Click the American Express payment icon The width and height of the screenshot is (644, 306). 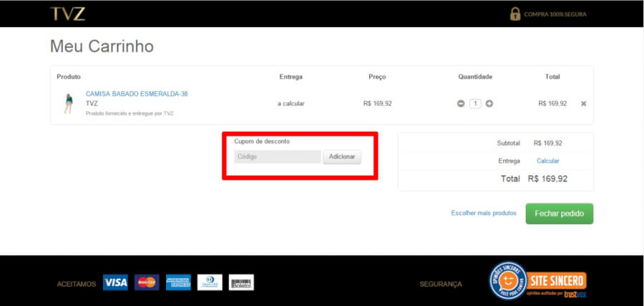click(x=178, y=283)
